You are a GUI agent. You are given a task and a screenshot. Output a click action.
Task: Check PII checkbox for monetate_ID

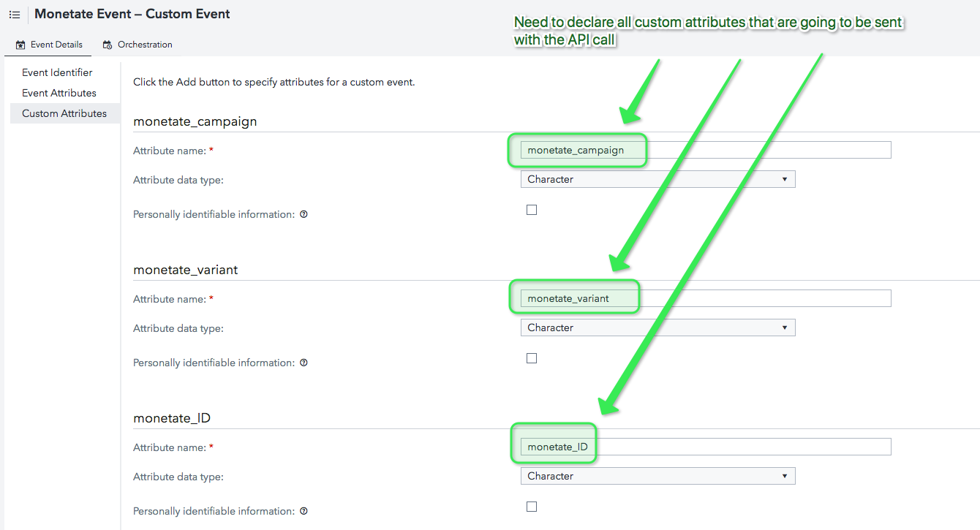tap(532, 507)
